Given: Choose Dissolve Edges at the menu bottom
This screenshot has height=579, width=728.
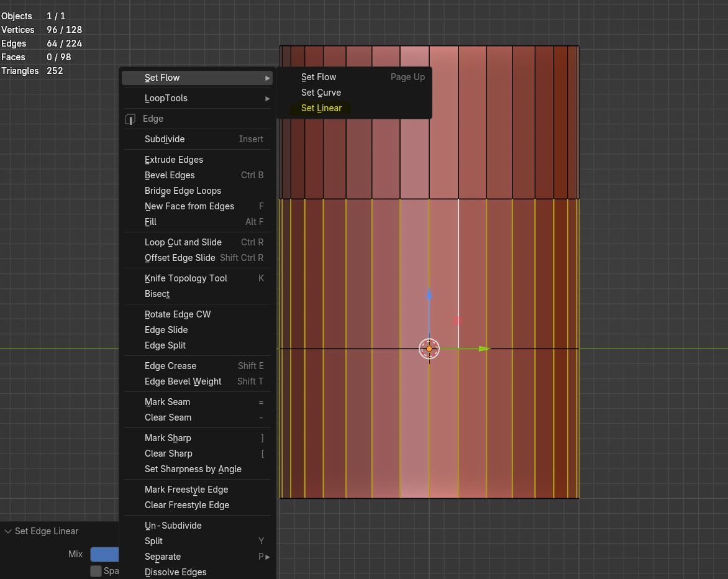Looking at the screenshot, I should (175, 572).
